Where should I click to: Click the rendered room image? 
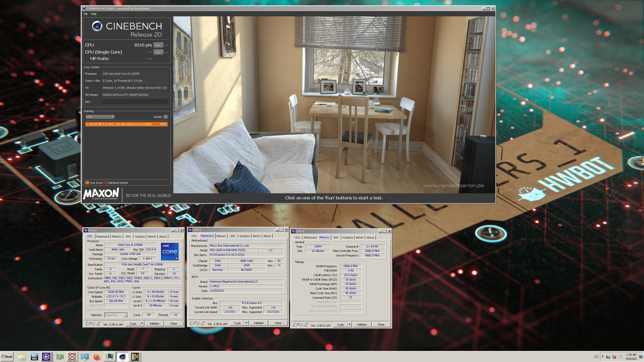[x=334, y=105]
